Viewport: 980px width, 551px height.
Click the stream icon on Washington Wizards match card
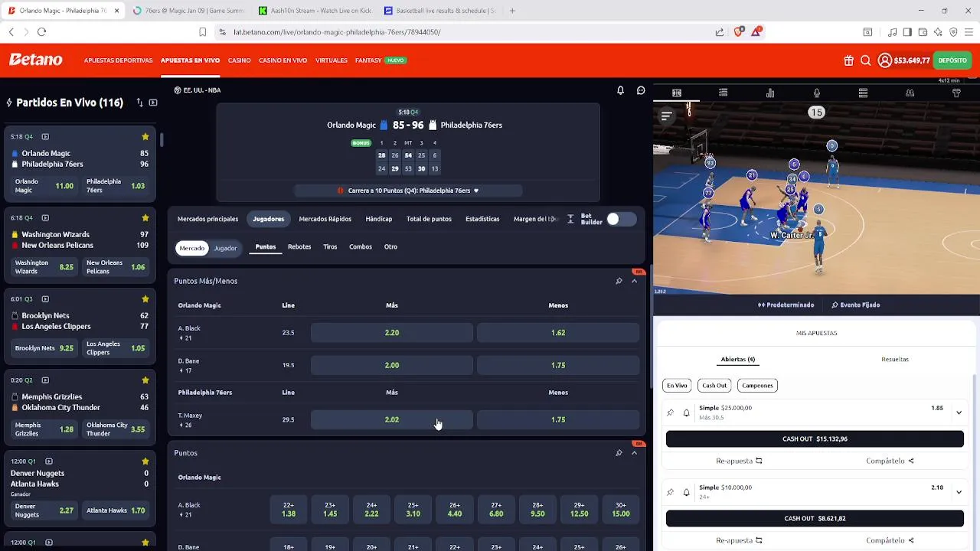tap(45, 218)
